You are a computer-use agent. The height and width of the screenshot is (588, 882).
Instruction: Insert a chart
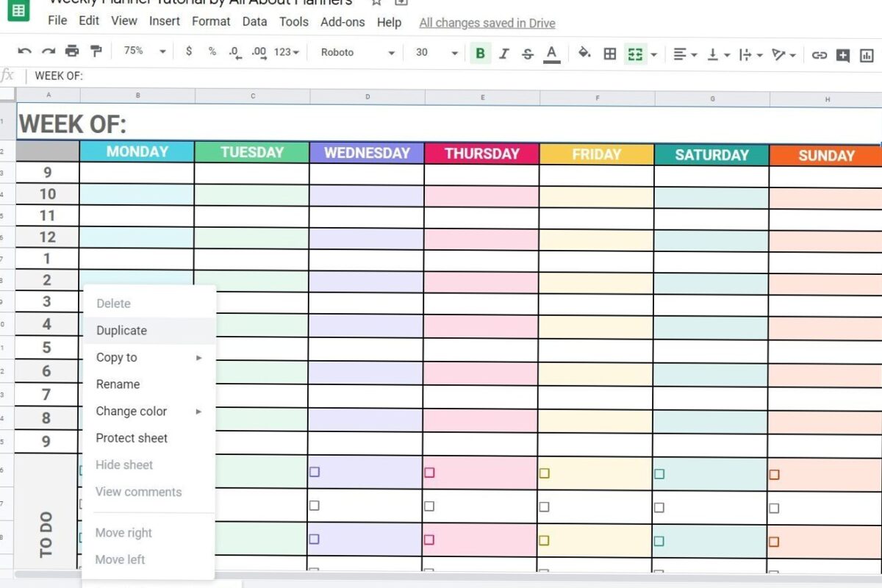[x=867, y=53]
